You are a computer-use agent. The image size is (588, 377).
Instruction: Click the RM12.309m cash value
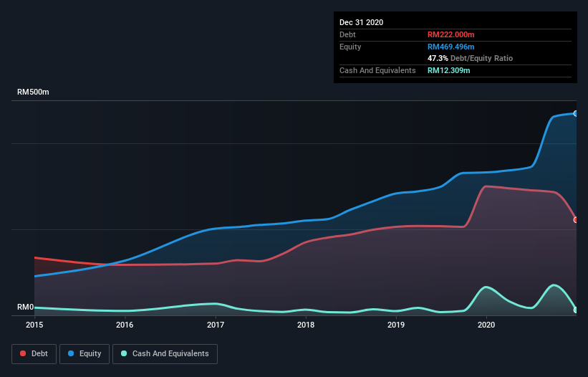click(x=448, y=70)
